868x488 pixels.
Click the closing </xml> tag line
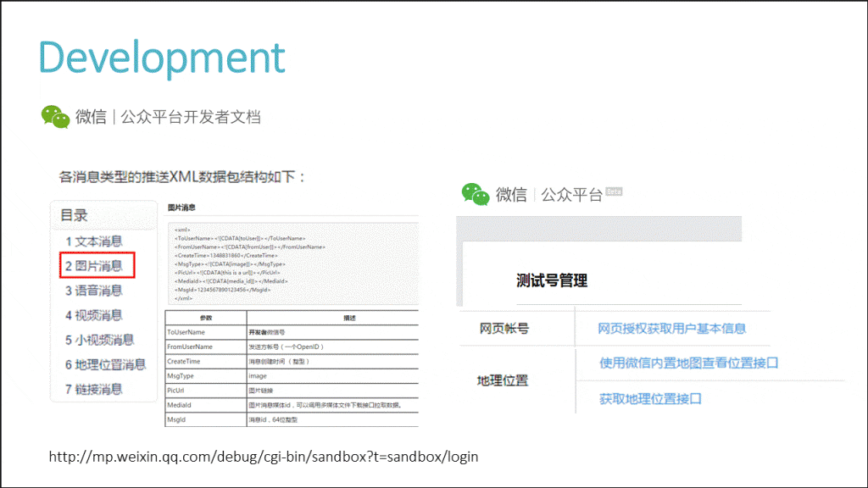click(184, 298)
